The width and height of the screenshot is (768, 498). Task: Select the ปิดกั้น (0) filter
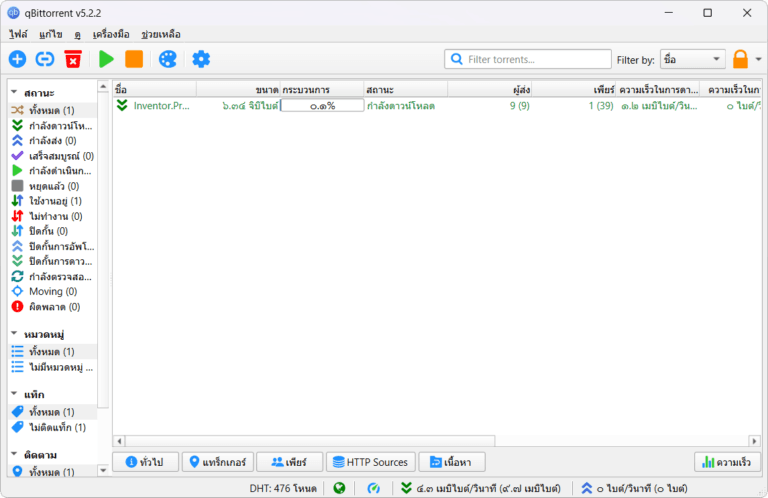[x=52, y=231]
